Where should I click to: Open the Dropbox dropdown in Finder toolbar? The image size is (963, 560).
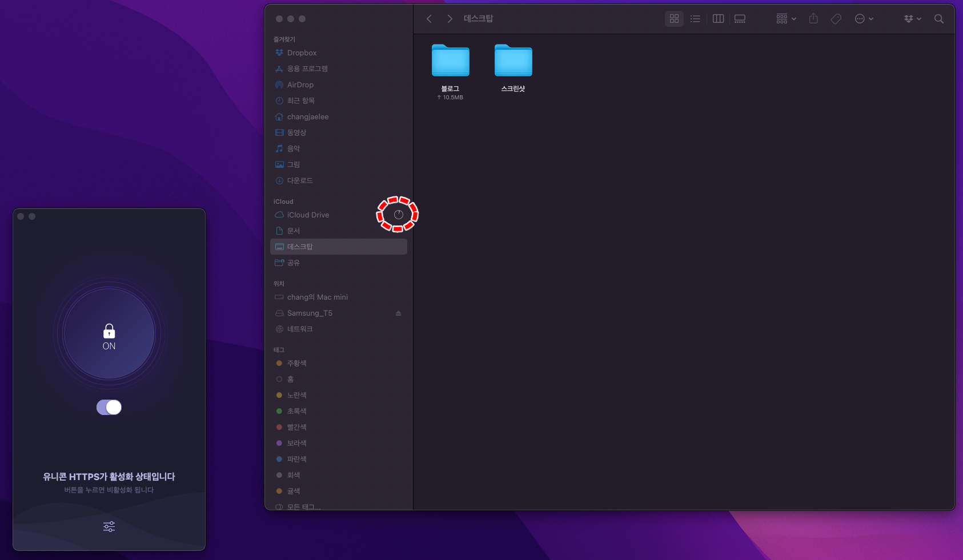(913, 19)
